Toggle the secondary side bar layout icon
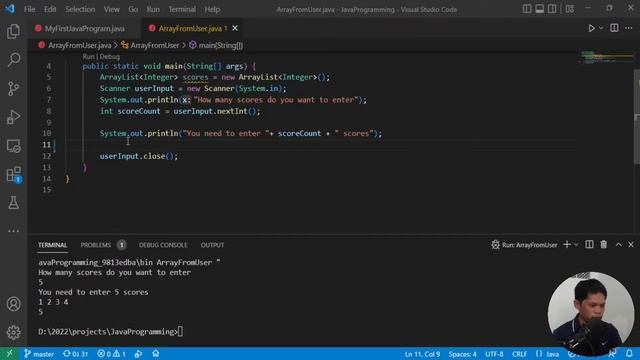The image size is (640, 360). (x=552, y=9)
